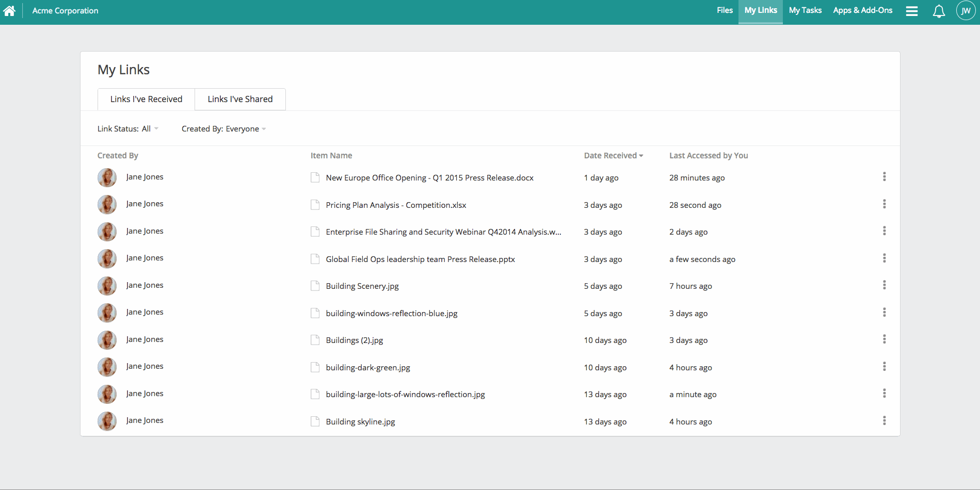Screen dimensions: 980x490
Task: Click Jane Jones's avatar in the first row
Action: point(107,177)
